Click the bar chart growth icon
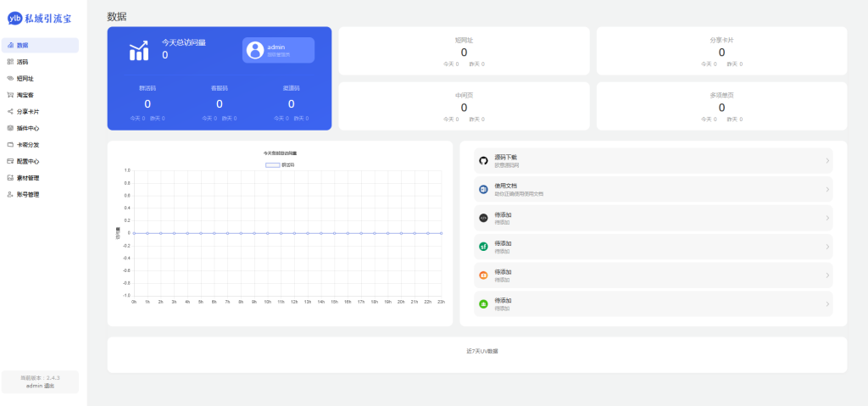 click(x=139, y=51)
